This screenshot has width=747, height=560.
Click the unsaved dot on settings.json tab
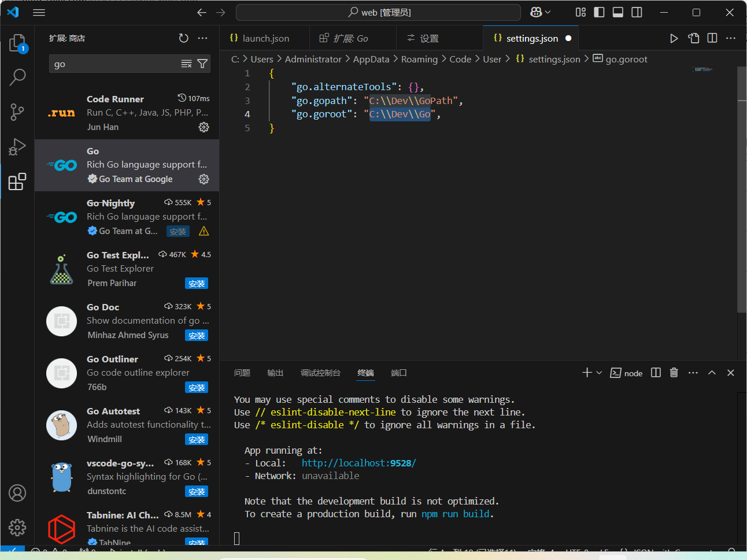pos(568,38)
